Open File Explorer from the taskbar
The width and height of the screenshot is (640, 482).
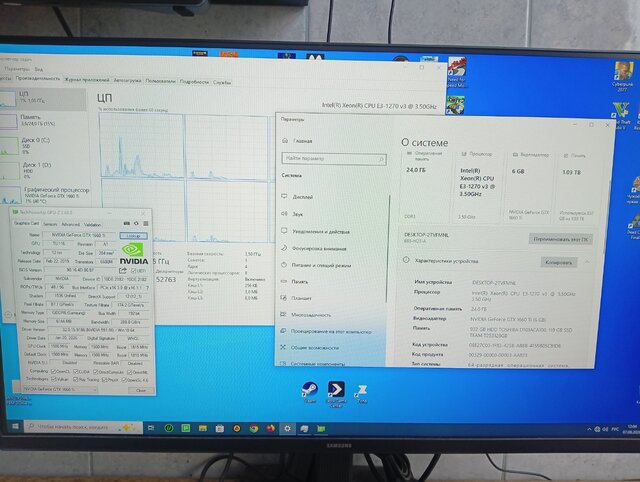pos(202,428)
